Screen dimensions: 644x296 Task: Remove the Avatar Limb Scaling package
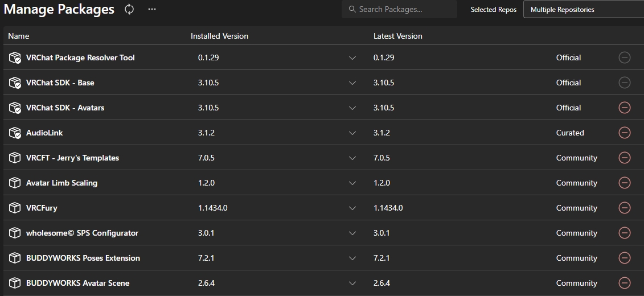click(624, 183)
